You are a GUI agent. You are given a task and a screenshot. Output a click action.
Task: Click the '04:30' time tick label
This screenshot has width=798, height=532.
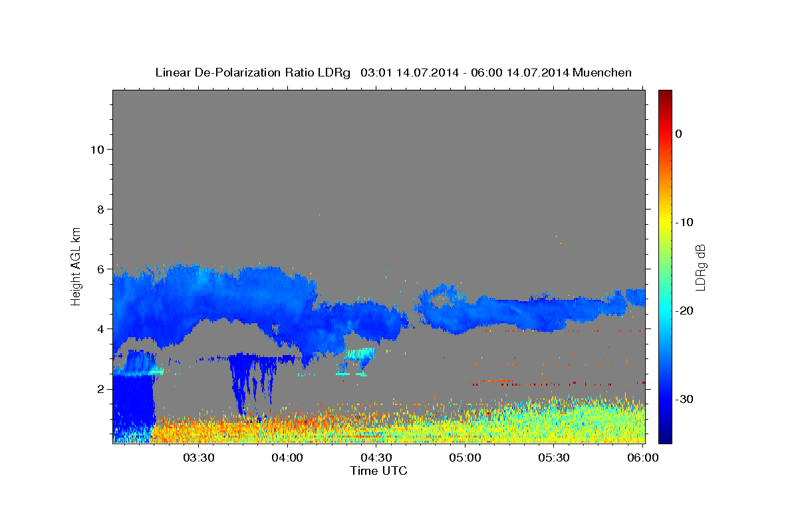(376, 458)
